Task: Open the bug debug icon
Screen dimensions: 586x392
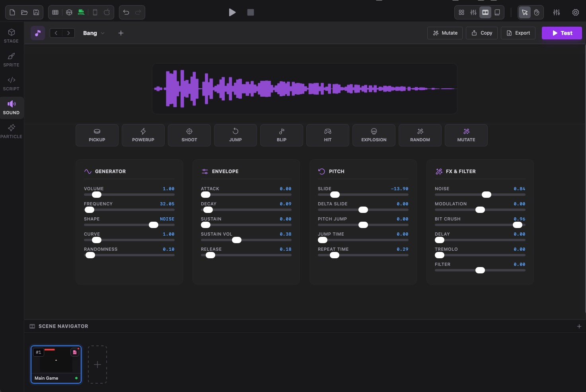Action: point(69,12)
